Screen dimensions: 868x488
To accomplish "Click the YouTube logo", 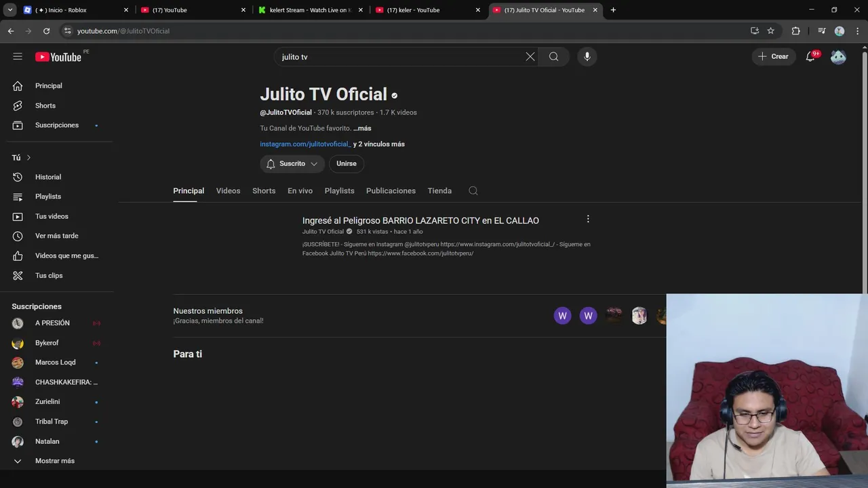I will pos(58,57).
